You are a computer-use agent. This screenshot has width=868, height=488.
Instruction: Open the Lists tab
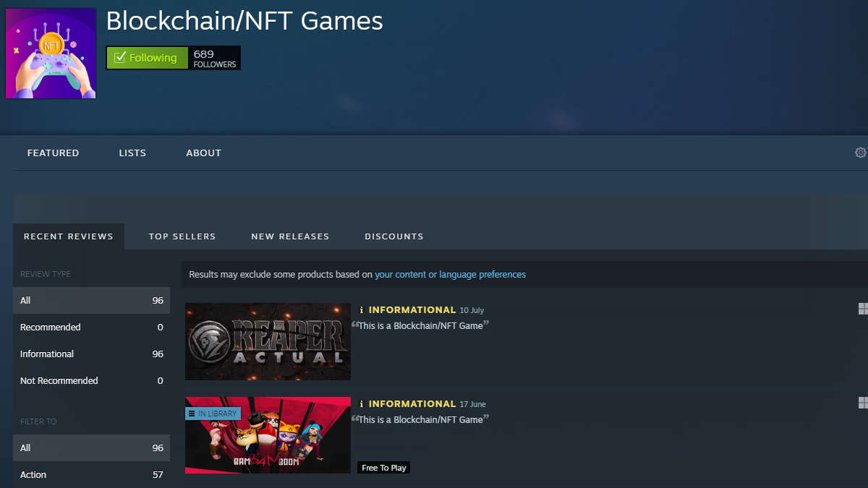pos(132,153)
